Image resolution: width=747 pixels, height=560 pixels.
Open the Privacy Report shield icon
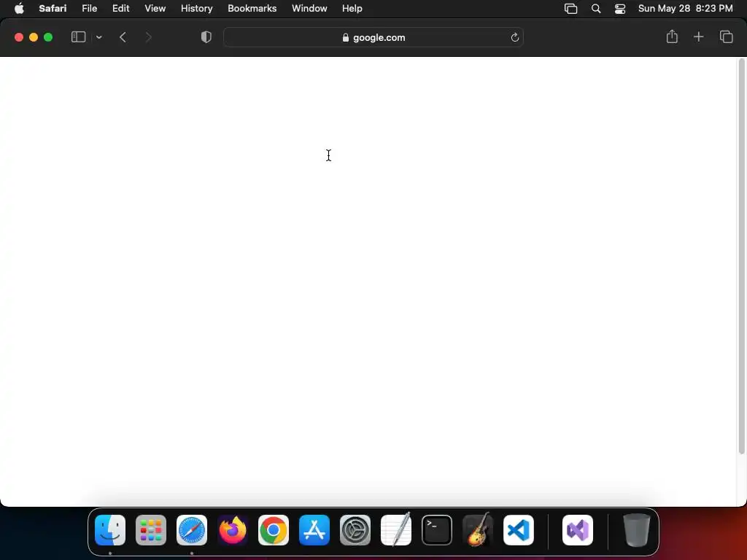click(206, 37)
